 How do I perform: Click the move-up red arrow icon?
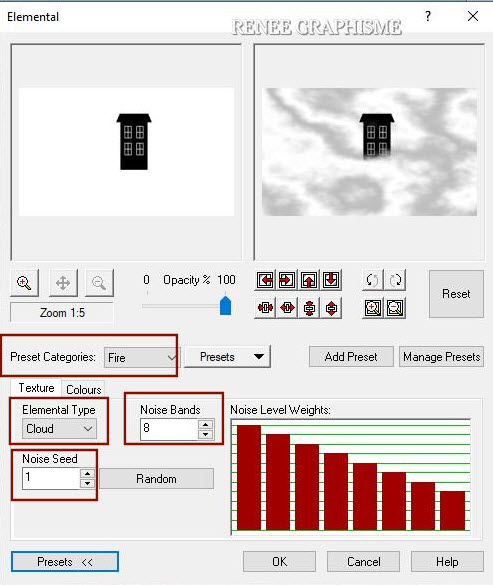click(x=309, y=280)
